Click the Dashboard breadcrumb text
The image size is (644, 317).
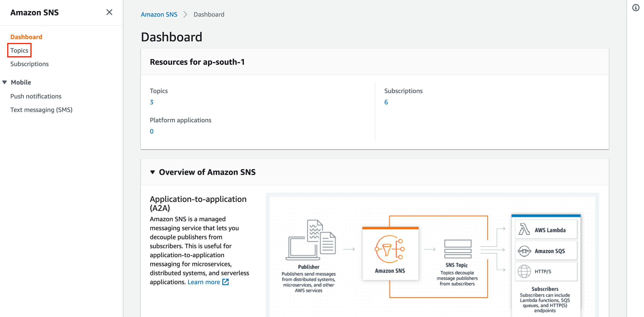coord(209,15)
